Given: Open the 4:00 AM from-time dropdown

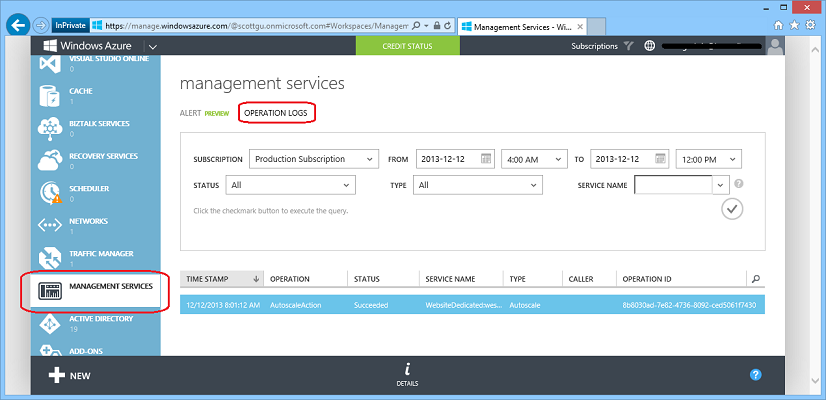Looking at the screenshot, I should [533, 159].
